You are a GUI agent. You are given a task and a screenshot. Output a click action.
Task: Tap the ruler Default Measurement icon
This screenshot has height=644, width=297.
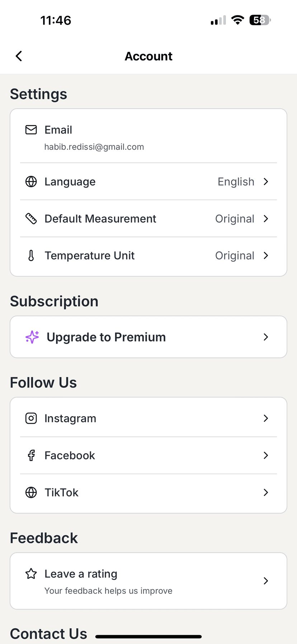(x=31, y=218)
